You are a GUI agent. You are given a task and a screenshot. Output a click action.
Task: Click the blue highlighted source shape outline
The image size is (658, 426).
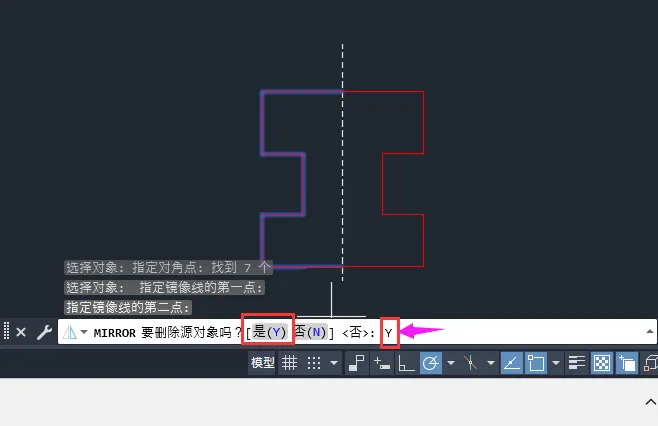(x=262, y=122)
